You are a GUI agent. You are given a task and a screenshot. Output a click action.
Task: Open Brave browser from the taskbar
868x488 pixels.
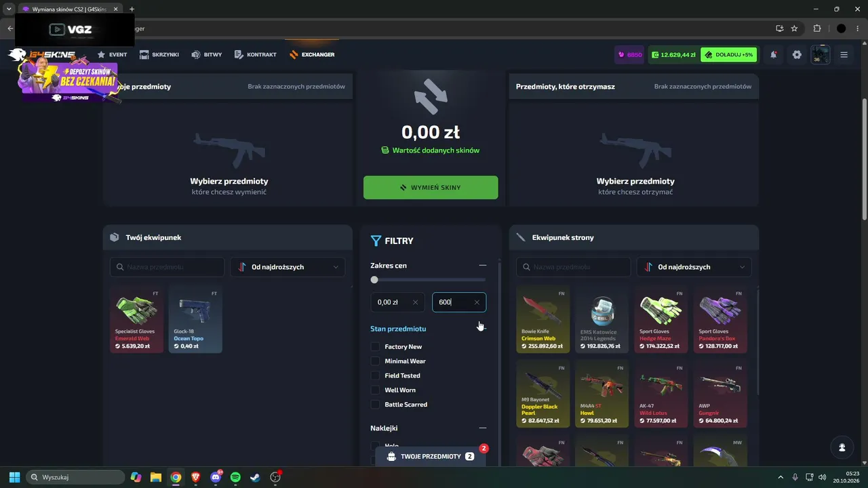(196, 477)
